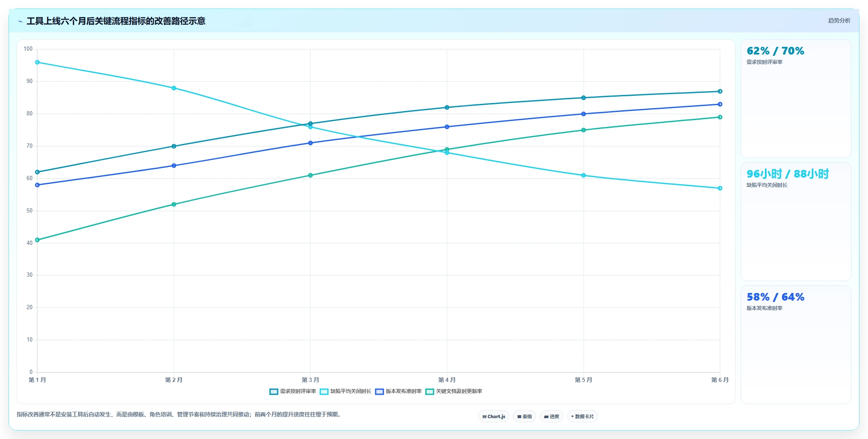Click the 需求按时评审率 label in the first card
This screenshot has height=439, width=868.
pos(765,62)
